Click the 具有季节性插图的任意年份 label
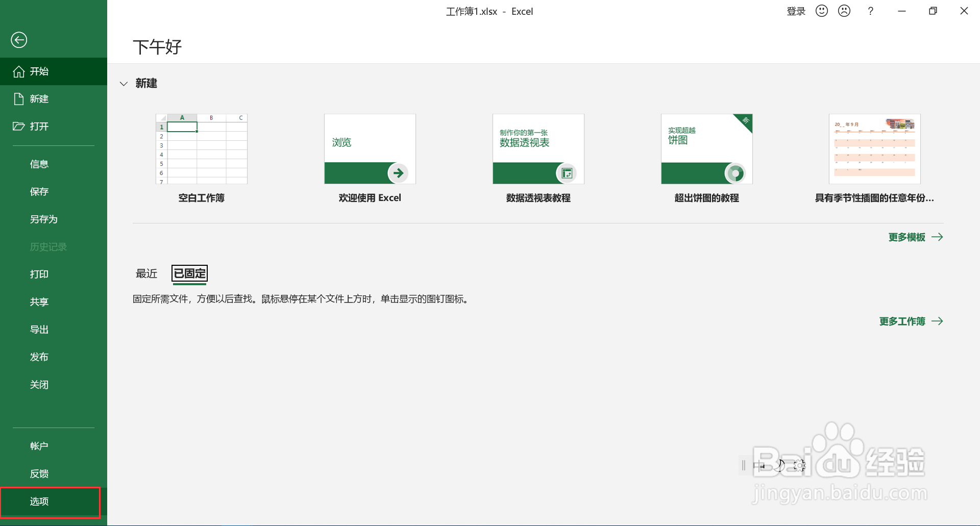The height and width of the screenshot is (526, 980). [x=874, y=198]
